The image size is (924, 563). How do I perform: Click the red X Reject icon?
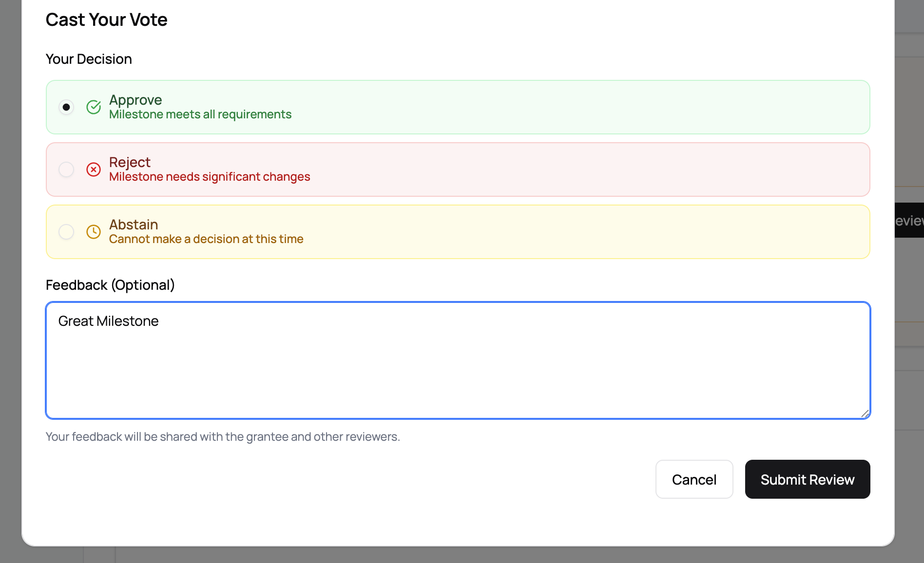click(94, 169)
